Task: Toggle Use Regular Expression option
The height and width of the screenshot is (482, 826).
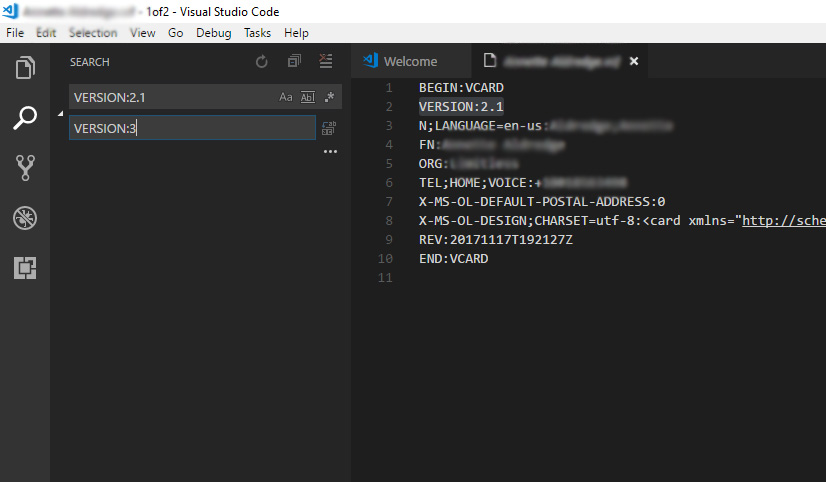Action: point(329,97)
